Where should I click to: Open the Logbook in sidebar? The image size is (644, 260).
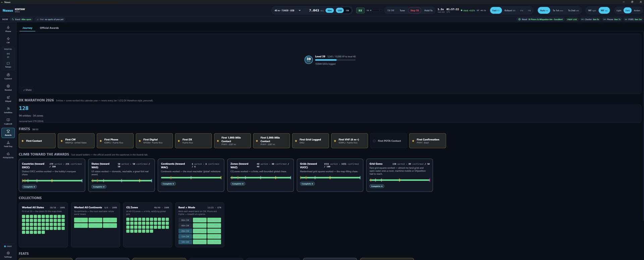pos(8,121)
